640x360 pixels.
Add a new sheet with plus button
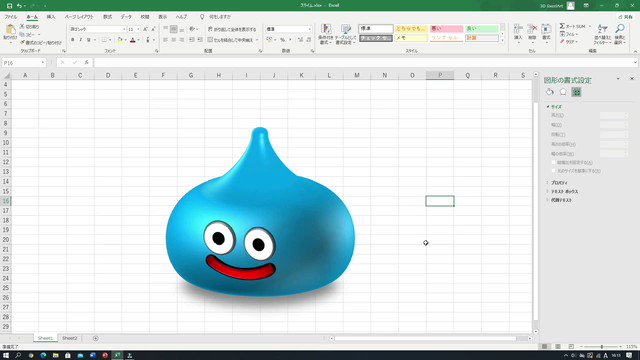(96, 338)
